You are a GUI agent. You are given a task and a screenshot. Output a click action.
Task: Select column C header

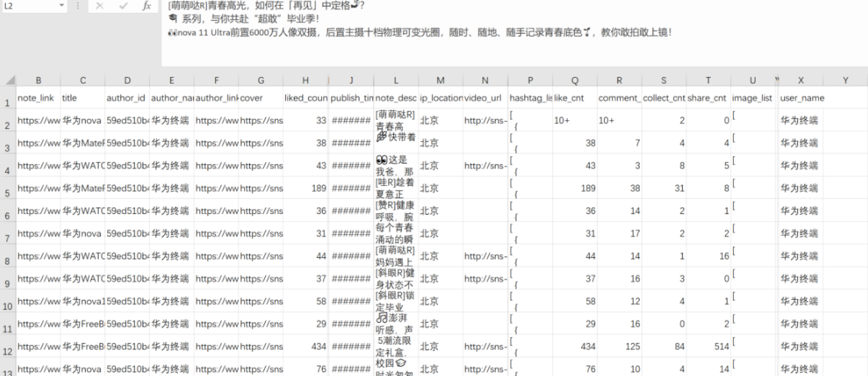[83, 80]
